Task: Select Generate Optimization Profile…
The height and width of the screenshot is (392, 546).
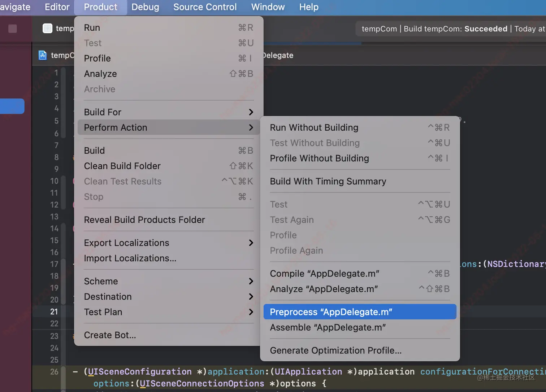Action: pos(335,350)
